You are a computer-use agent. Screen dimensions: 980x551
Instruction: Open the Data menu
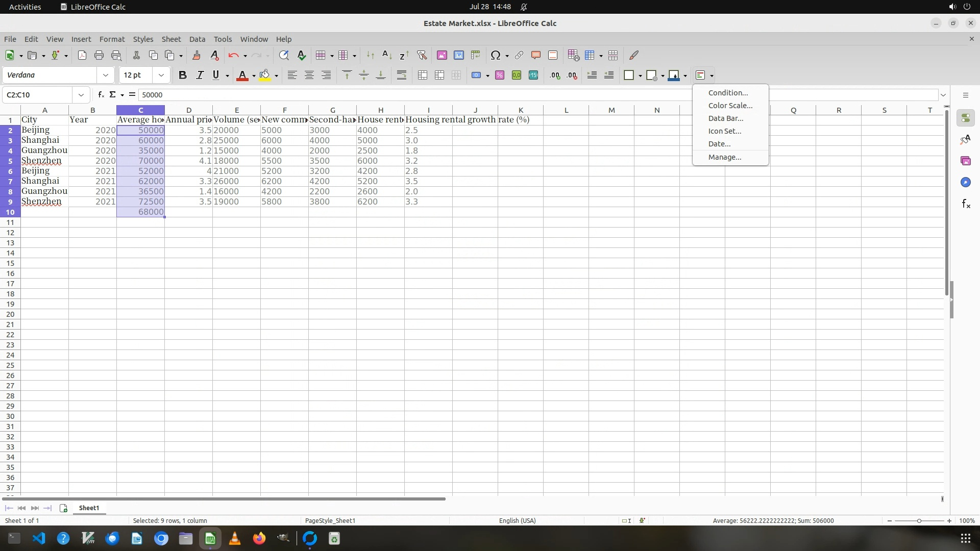click(x=197, y=39)
